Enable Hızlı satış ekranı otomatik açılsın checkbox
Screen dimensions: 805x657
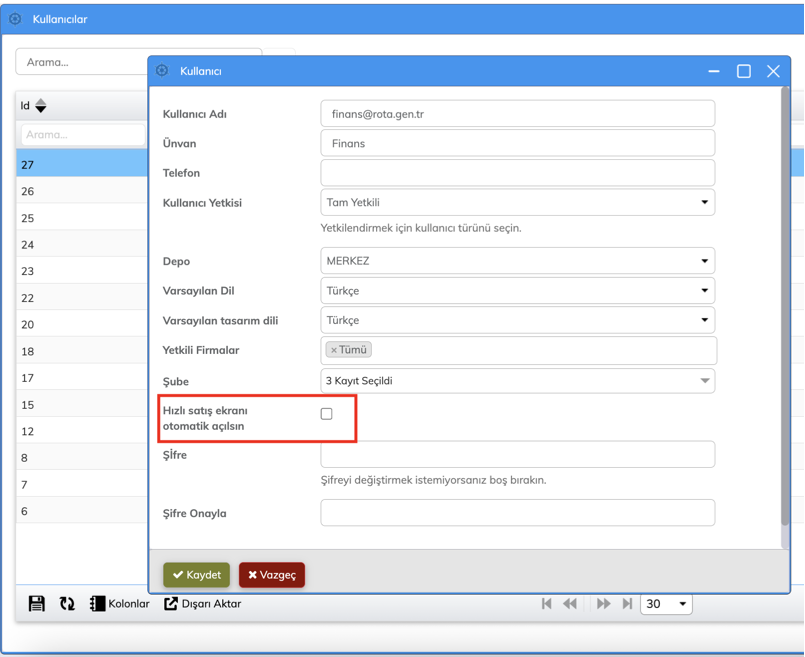pyautogui.click(x=326, y=413)
